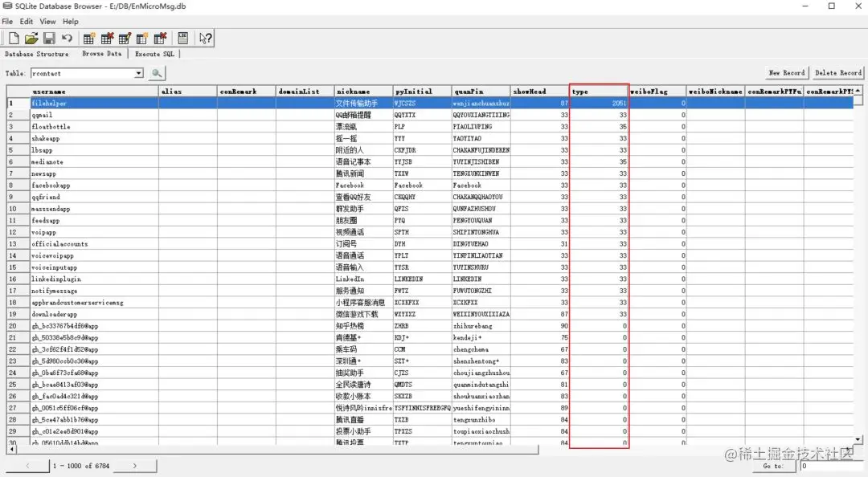Click the vertical scrollbar down arrow
Viewport: 868px width, 477px height.
click(858, 439)
